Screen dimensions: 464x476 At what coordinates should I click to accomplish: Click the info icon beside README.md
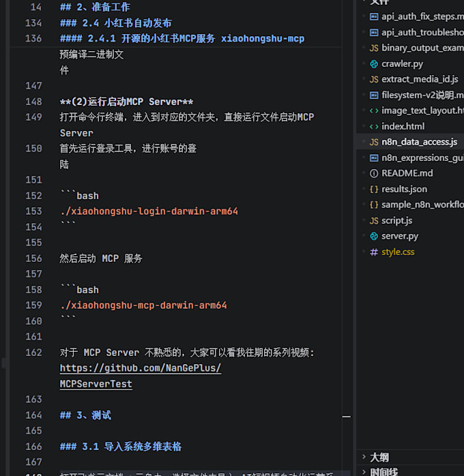pos(374,173)
